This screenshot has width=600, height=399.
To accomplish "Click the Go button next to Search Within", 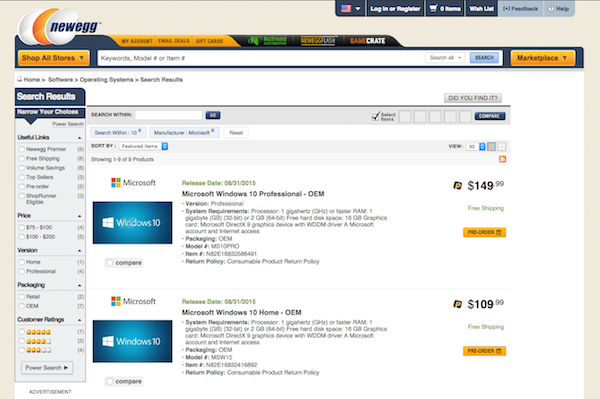I will click(213, 115).
